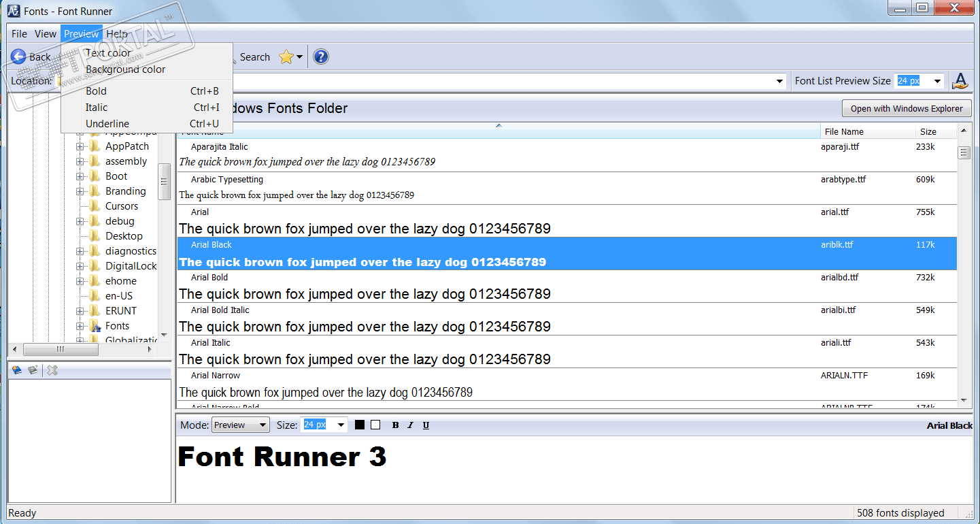Select the Cursors folder in the tree
This screenshot has width=980, height=524.
tap(122, 206)
